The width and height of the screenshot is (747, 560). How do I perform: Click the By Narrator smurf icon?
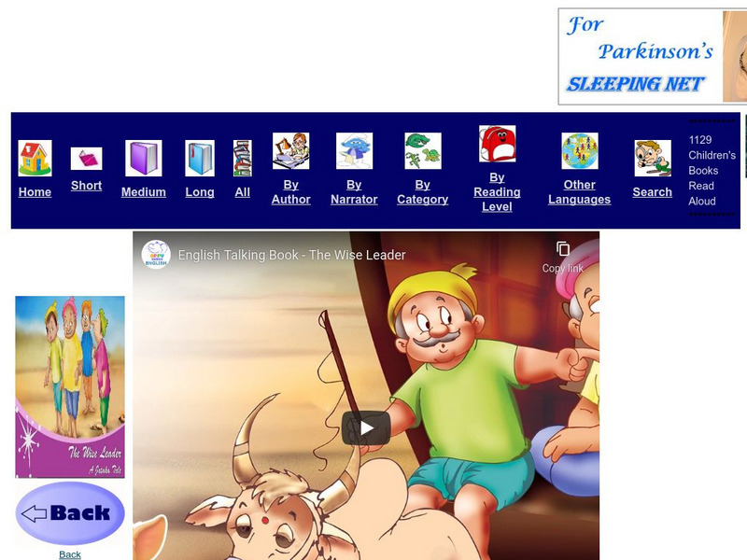[354, 151]
